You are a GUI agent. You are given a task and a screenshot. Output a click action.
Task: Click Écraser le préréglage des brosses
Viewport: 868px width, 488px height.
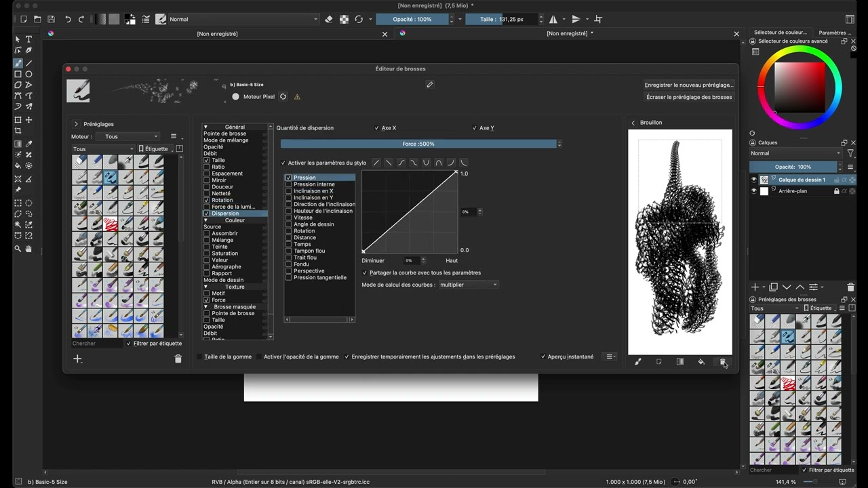click(x=689, y=97)
